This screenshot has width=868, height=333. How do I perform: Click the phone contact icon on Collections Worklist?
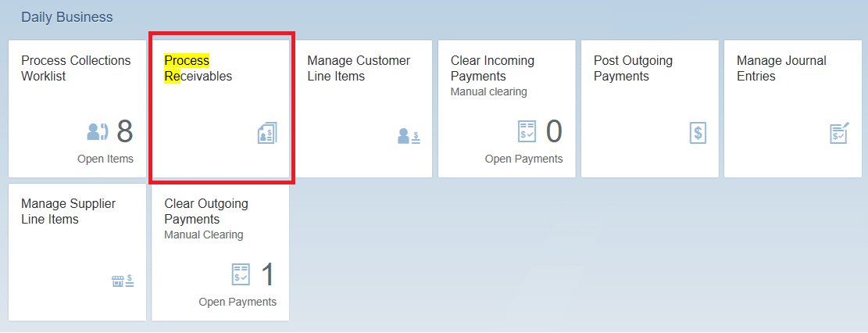pos(97,132)
